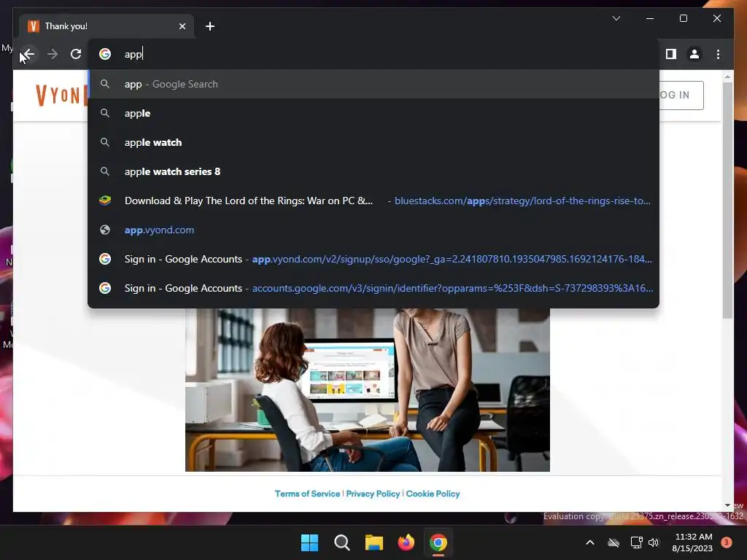Image resolution: width=747 pixels, height=560 pixels.
Task: Click the scrollbar down arrow
Action: 727,505
